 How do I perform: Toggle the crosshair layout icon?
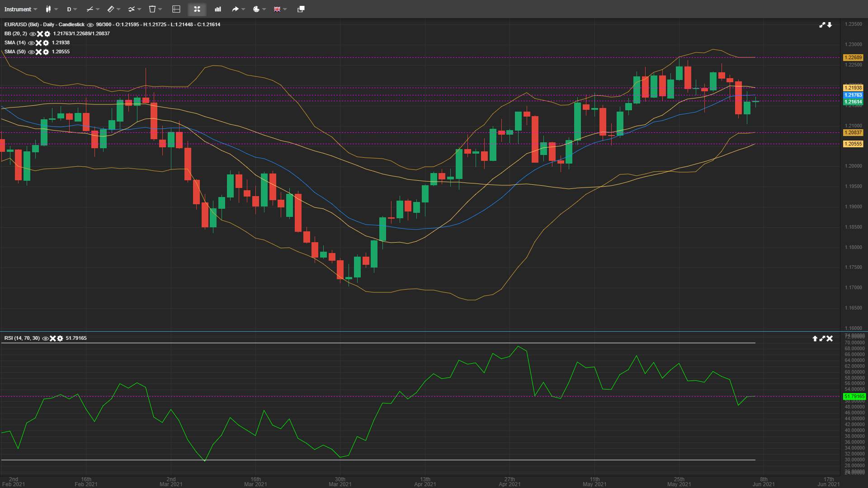(x=176, y=9)
